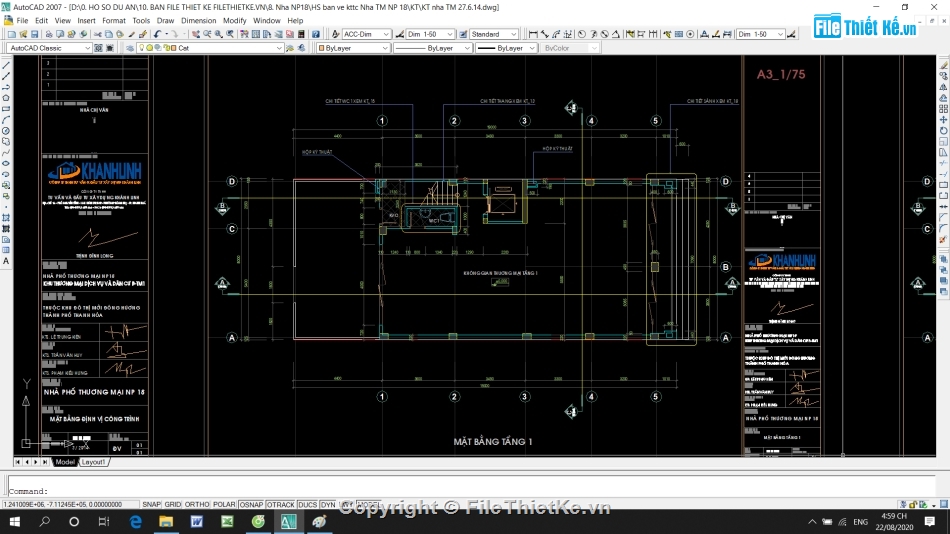The height and width of the screenshot is (534, 950).
Task: Expand the Cat layer dropdown
Action: coord(210,48)
